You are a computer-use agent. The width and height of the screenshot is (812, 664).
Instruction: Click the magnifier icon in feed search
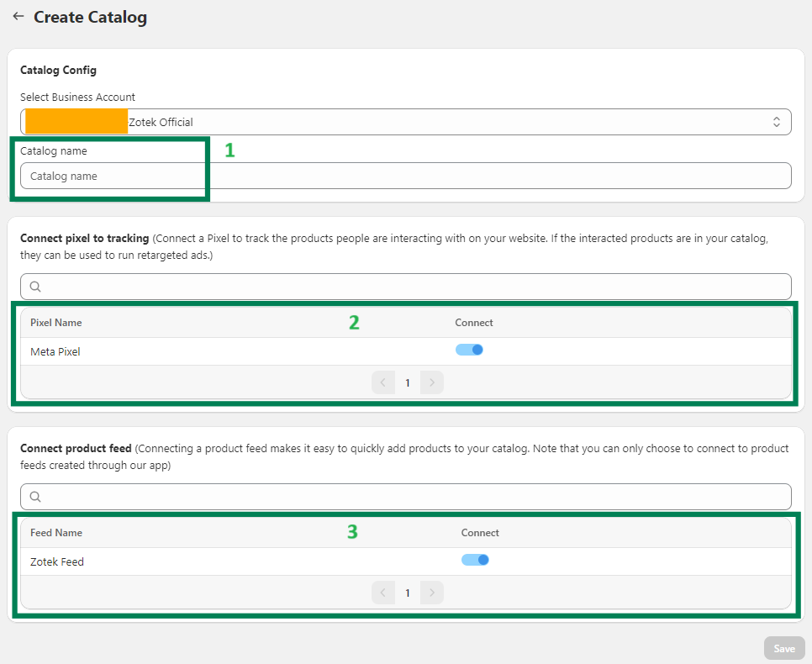coord(35,497)
